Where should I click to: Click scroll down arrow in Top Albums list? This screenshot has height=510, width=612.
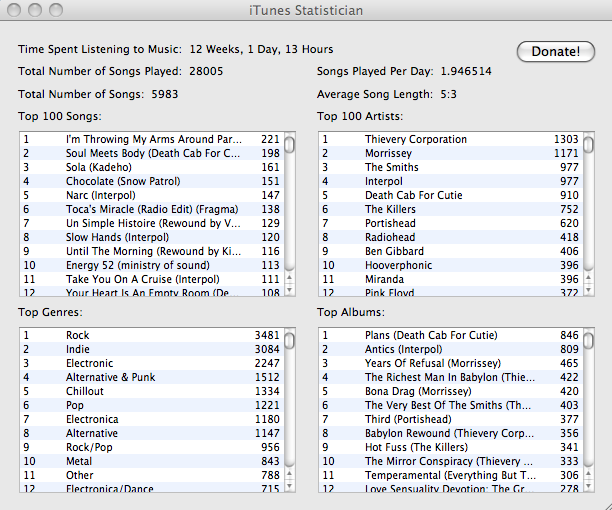[x=588, y=486]
